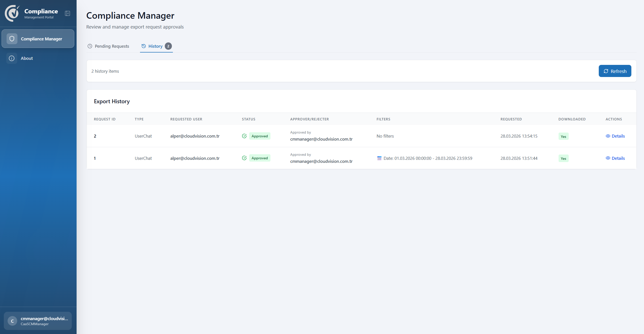644x334 pixels.
Task: Collapse the sidebar navigation
Action: point(67,13)
